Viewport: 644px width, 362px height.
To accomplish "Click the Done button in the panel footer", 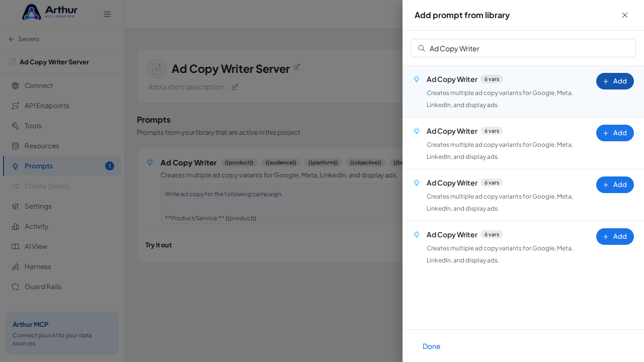I will [431, 346].
